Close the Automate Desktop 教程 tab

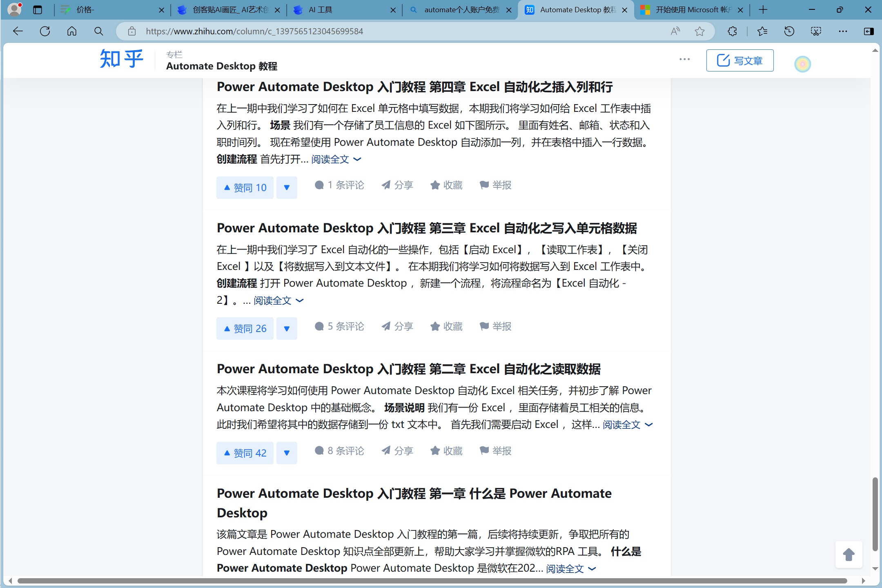[624, 10]
